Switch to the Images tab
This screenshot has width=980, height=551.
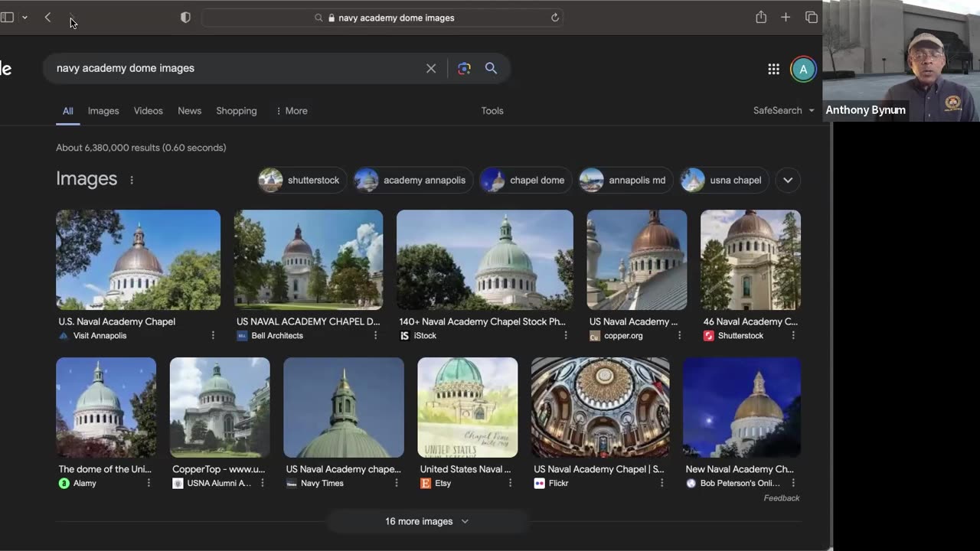pos(103,111)
